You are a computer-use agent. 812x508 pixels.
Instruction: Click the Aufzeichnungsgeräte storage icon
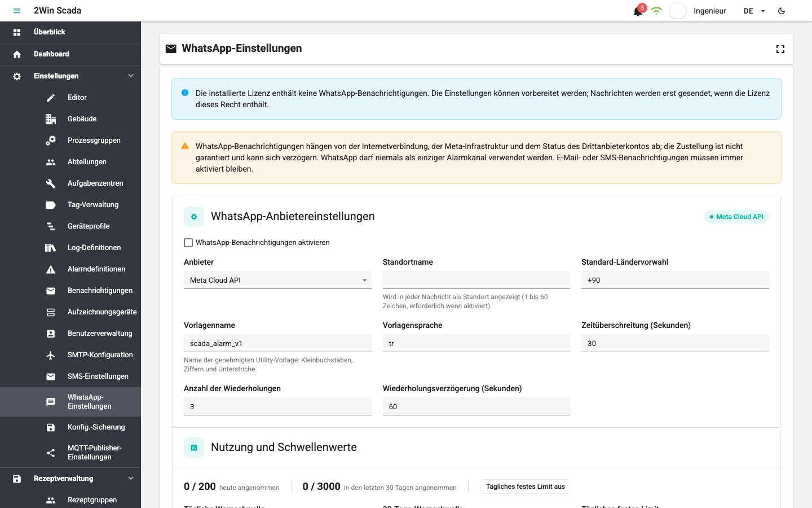point(51,312)
